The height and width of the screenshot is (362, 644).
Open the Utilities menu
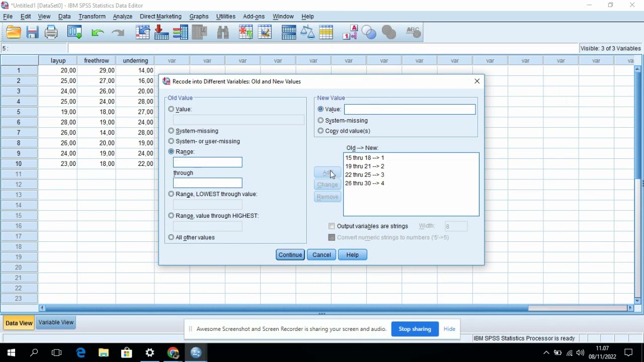[x=225, y=17]
